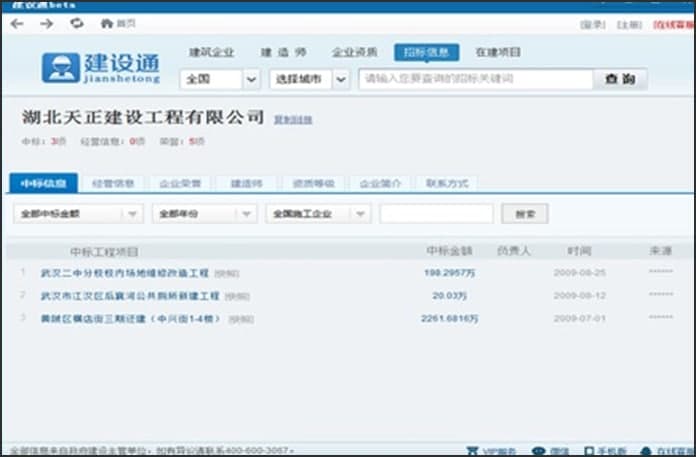Switch to the 建造师 navigation item
The width and height of the screenshot is (696, 457).
[x=283, y=52]
